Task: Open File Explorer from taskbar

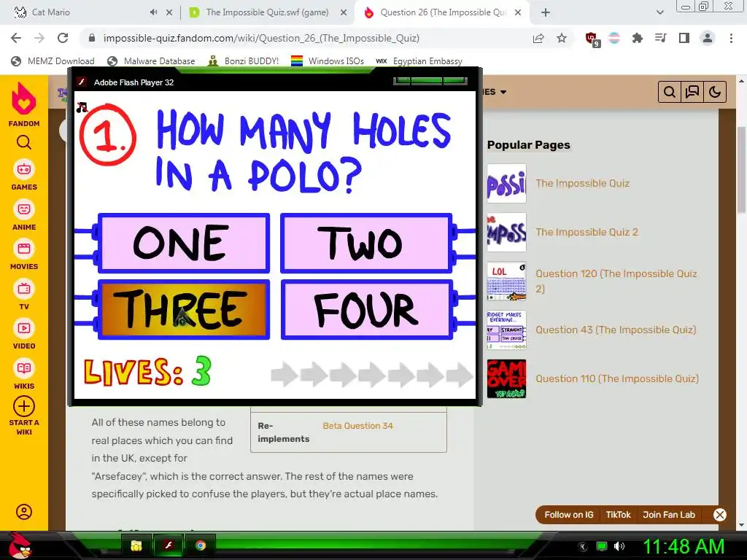Action: pyautogui.click(x=136, y=545)
